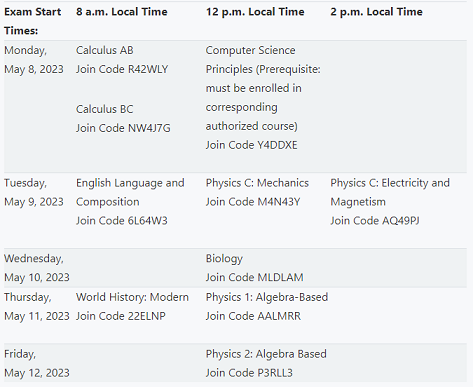
Task: Select Join Code 22ELNP text
Action: click(121, 316)
